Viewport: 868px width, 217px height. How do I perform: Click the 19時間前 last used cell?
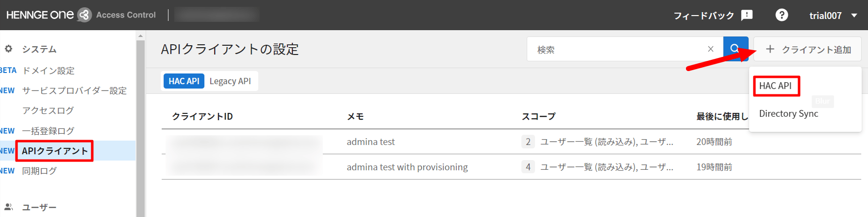(714, 167)
